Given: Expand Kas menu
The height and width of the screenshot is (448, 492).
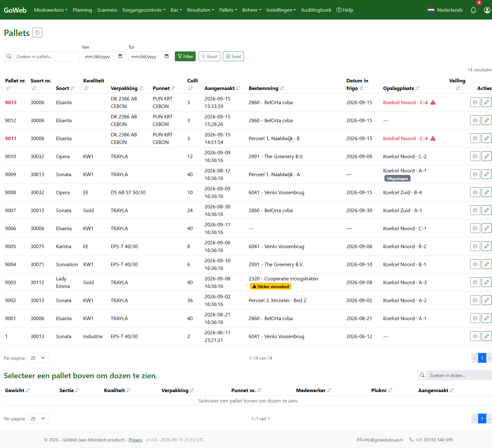Looking at the screenshot, I should (176, 10).
